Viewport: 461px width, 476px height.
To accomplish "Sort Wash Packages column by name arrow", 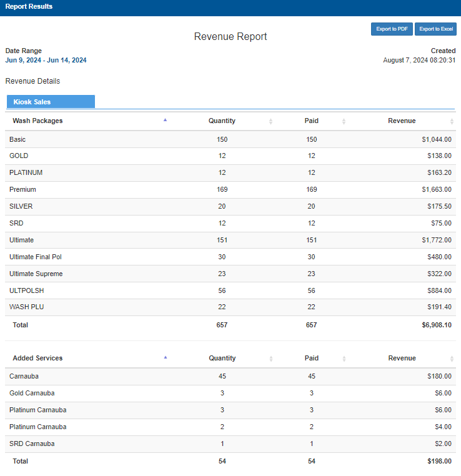I will pos(165,120).
